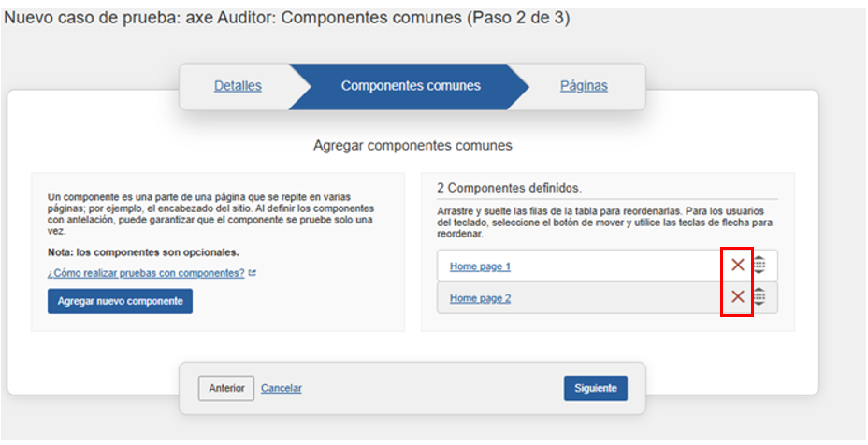This screenshot has width=868, height=445.
Task: Jump to the Páginas step
Action: [584, 86]
